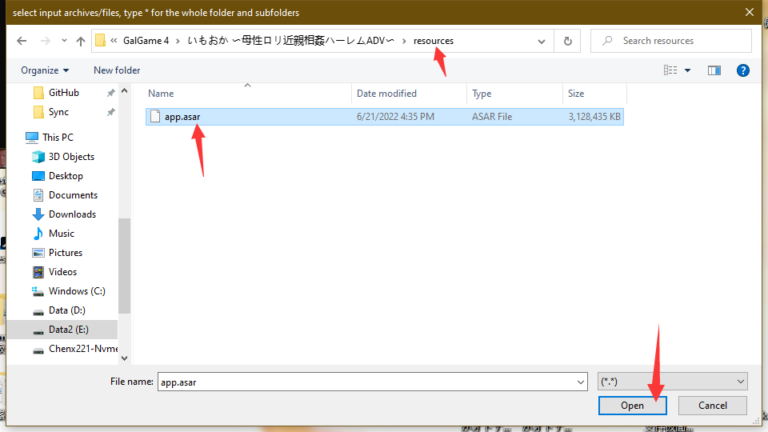
Task: Click the Back navigation arrow
Action: tap(21, 41)
